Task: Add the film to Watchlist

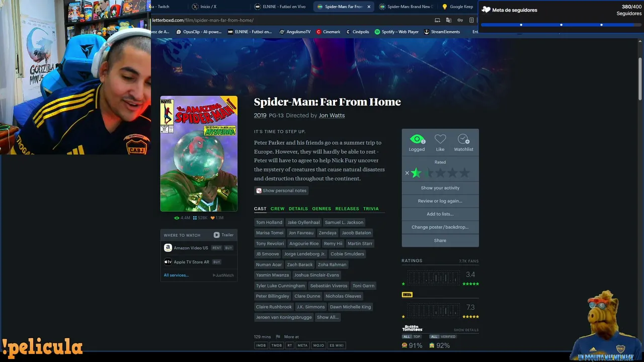Action: (x=463, y=139)
